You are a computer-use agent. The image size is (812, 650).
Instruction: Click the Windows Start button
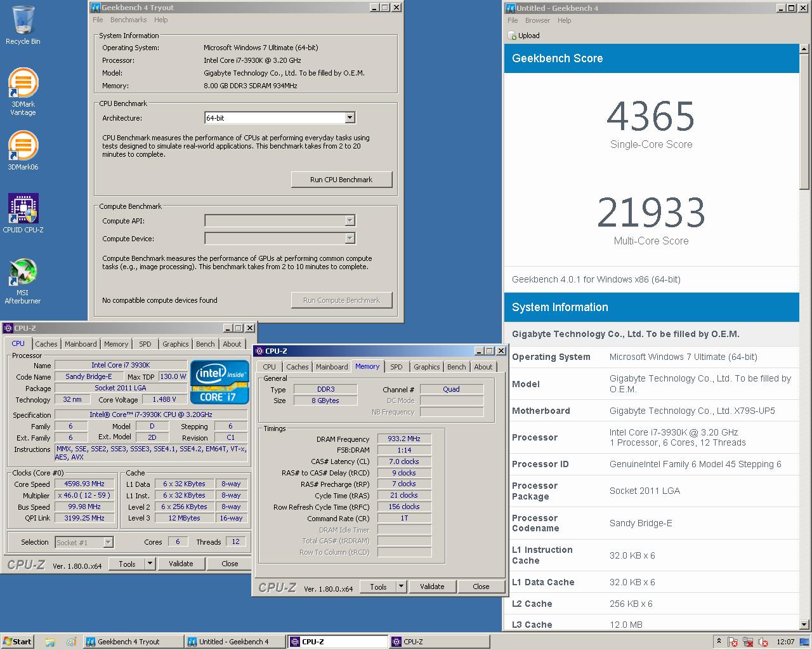(17, 642)
